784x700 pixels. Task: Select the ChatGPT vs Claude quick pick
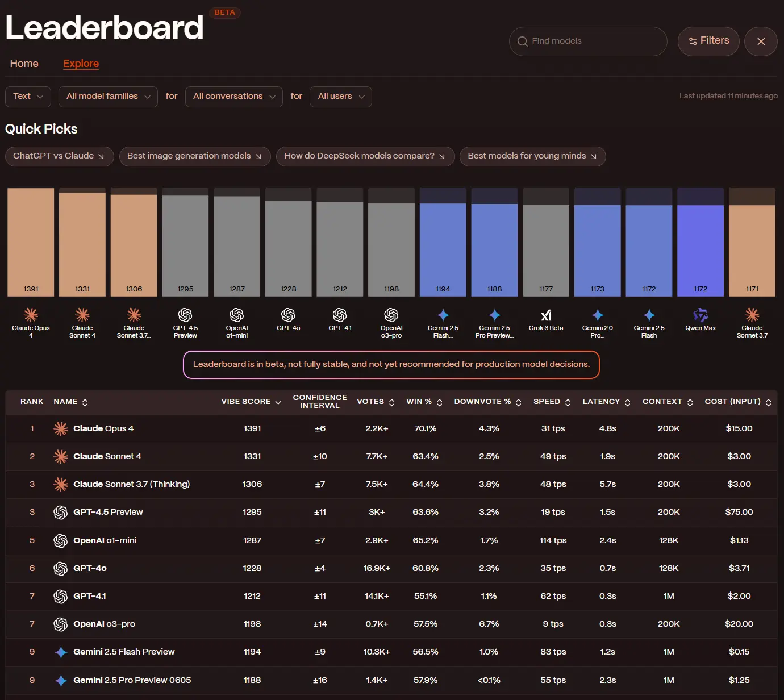[x=59, y=156]
